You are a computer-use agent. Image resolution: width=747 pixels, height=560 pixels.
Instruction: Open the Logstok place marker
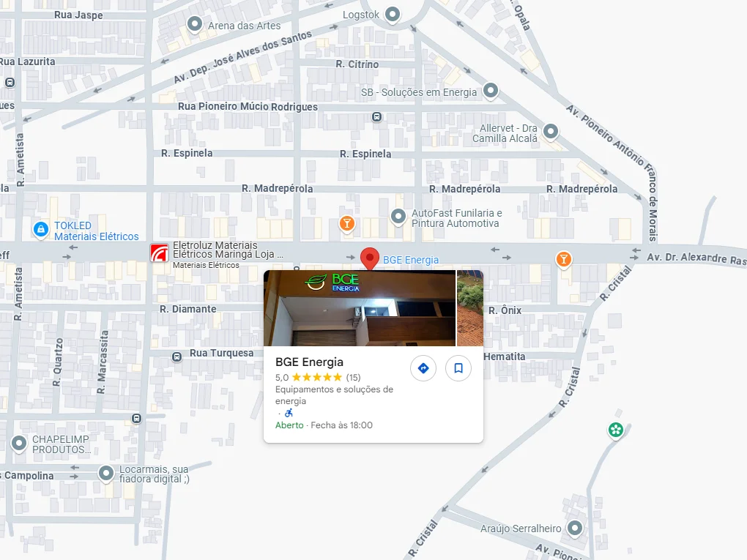(x=393, y=14)
